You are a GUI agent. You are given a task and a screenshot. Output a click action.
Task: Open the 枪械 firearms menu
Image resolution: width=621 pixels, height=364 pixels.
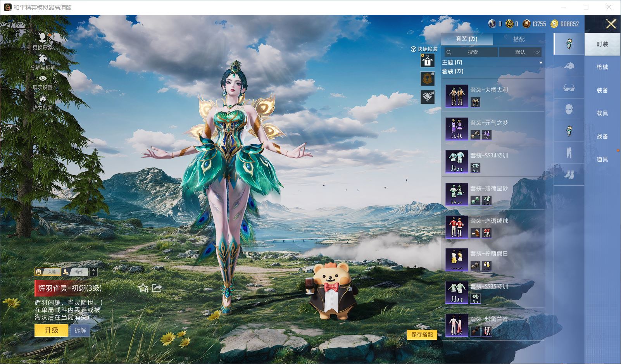pos(602,67)
